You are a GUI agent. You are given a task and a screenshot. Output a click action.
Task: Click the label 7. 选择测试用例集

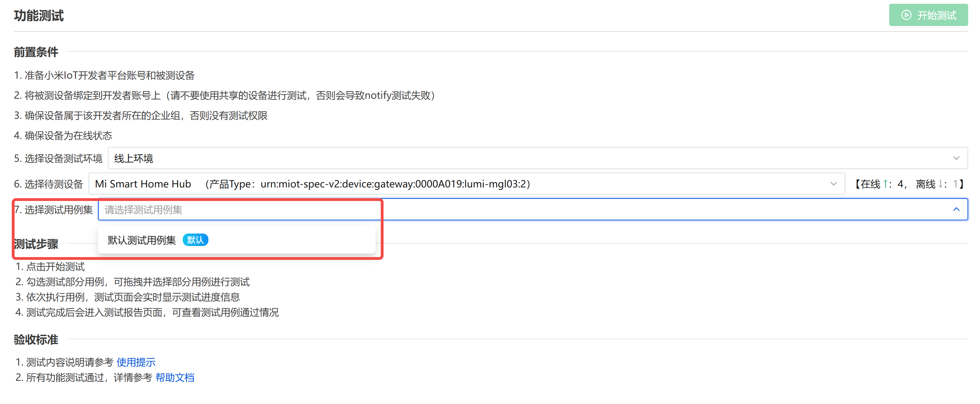[x=53, y=209]
